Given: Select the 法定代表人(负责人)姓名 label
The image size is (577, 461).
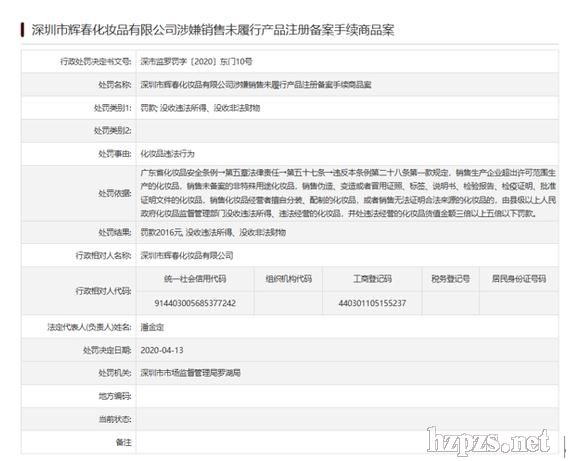Looking at the screenshot, I should [x=89, y=327].
